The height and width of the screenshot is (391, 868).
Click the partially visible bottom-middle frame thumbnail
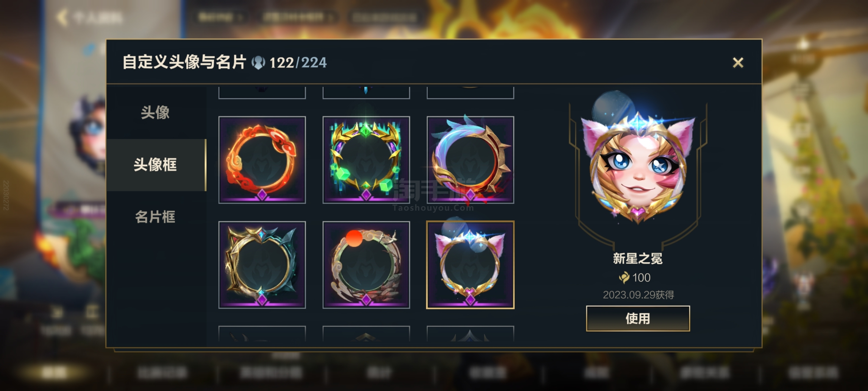(366, 334)
